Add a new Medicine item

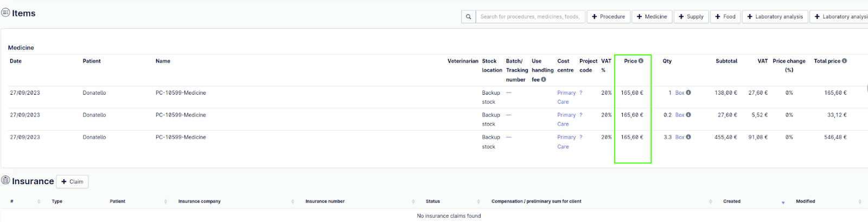click(x=652, y=17)
